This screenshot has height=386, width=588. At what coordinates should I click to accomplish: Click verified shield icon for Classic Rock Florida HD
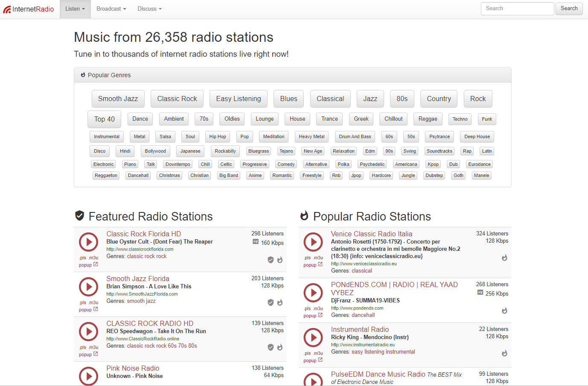[x=271, y=260]
